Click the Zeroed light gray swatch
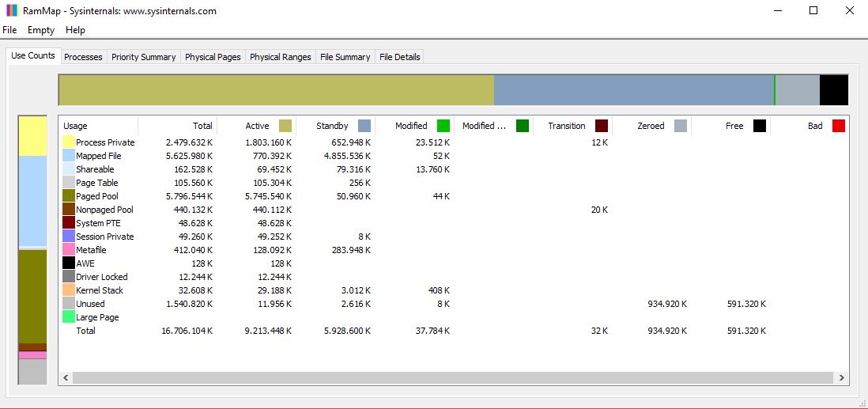The height and width of the screenshot is (409, 868). pyautogui.click(x=681, y=126)
